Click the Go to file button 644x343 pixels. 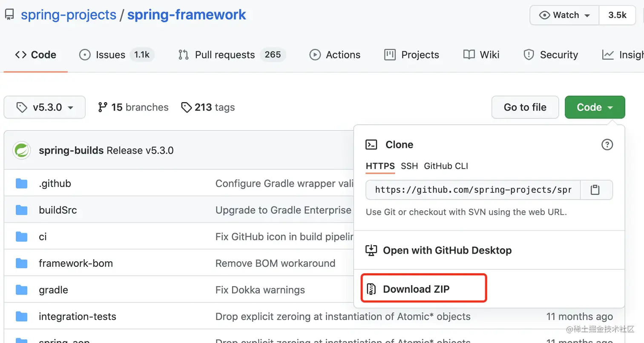[x=525, y=107]
